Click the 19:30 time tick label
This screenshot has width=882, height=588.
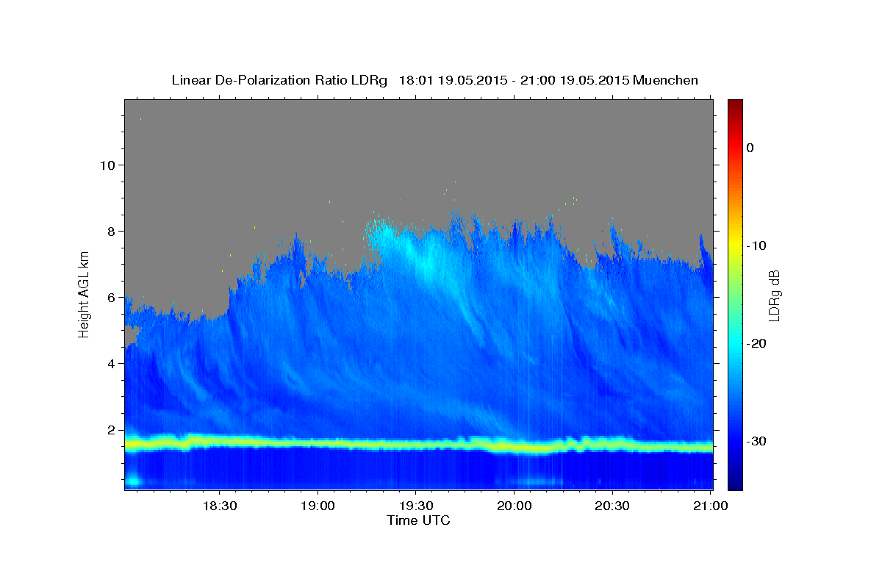415,506
